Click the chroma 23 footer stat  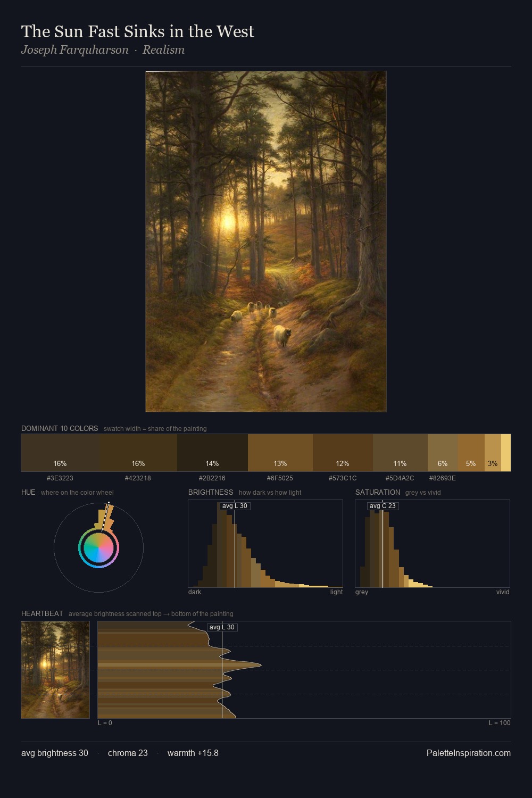(x=128, y=753)
